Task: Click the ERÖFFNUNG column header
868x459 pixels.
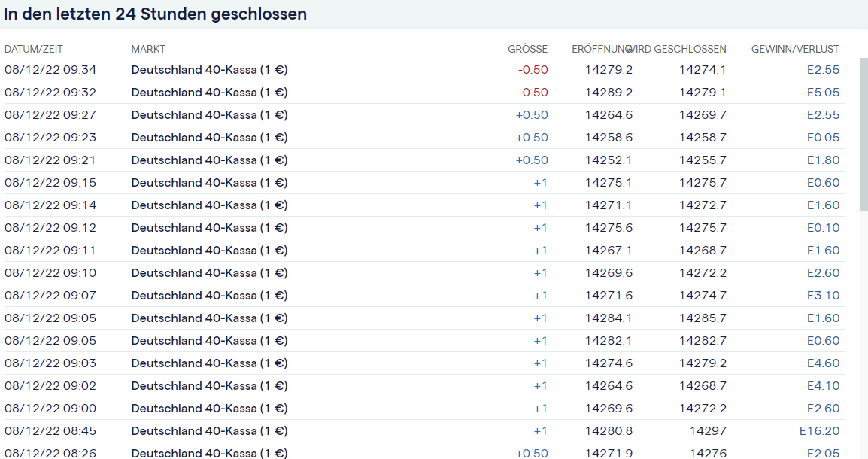Action: (600, 49)
